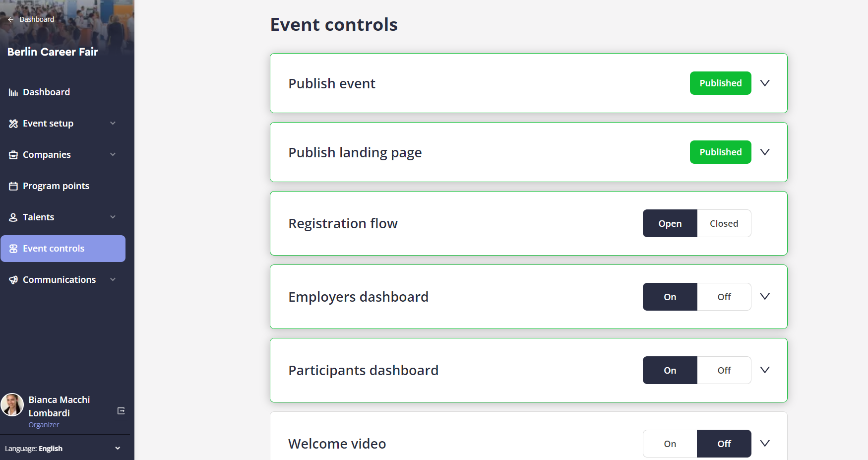
Task: Click the Companies briefcase icon
Action: click(x=13, y=155)
